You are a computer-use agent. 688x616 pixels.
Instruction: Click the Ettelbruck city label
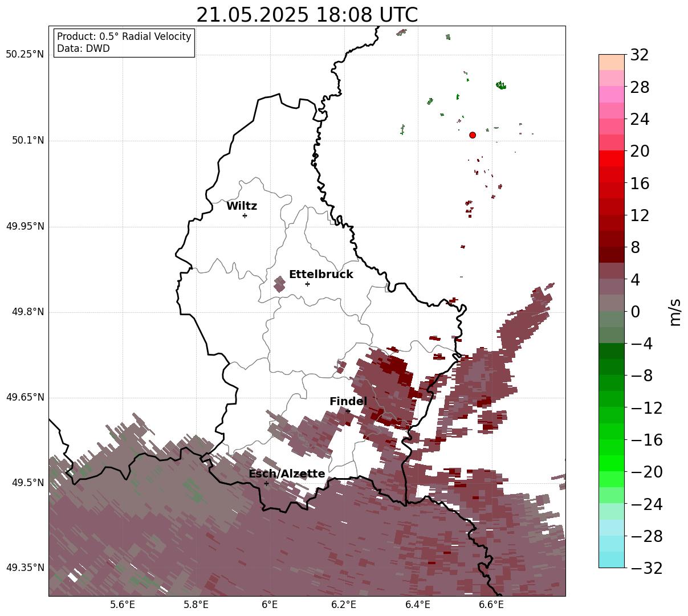pos(321,275)
